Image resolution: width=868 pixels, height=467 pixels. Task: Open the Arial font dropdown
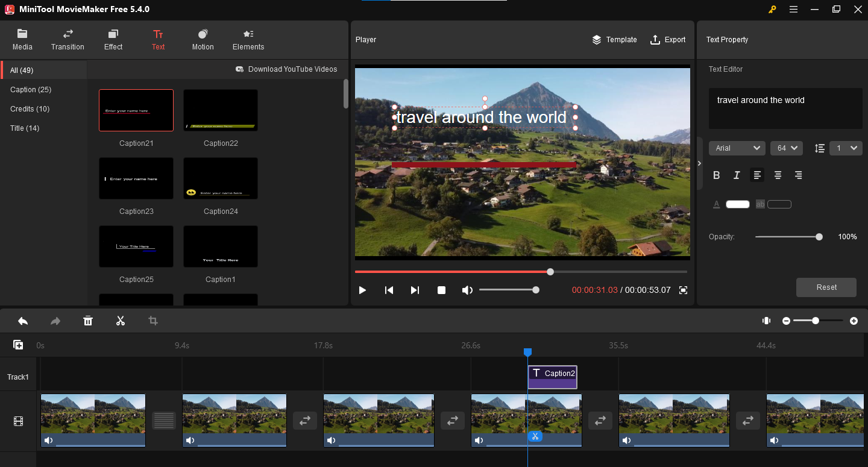[x=737, y=148]
